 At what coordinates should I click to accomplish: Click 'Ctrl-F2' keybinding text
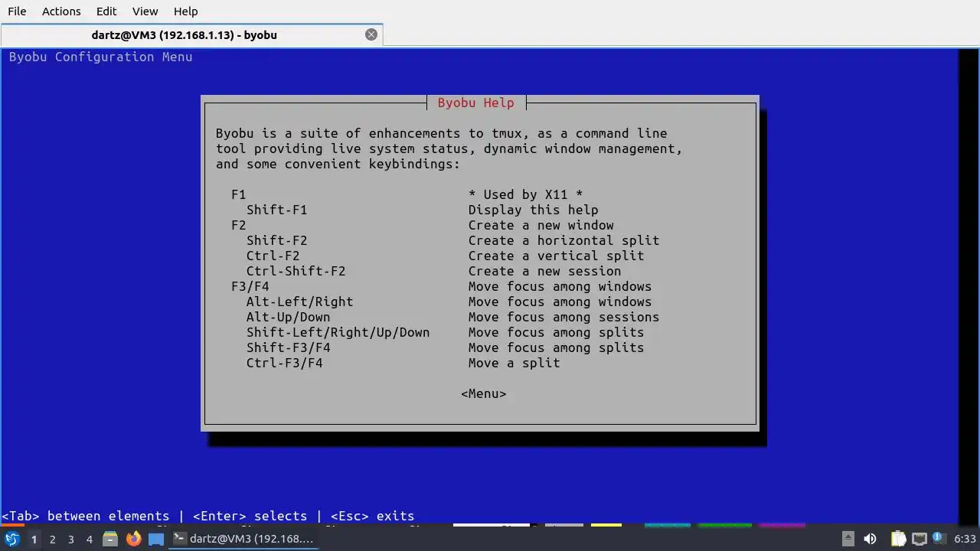(x=273, y=256)
